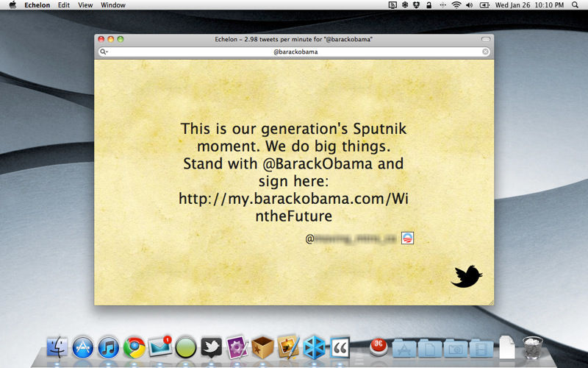Minimize the Echelon window

tap(111, 39)
